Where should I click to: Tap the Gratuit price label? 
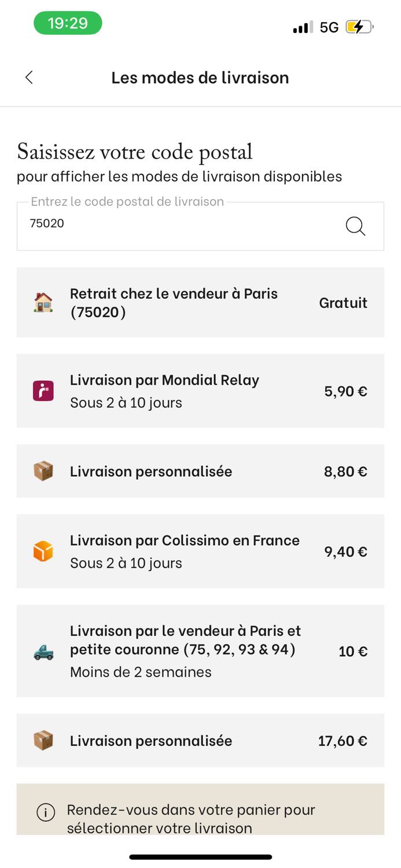[x=343, y=303]
